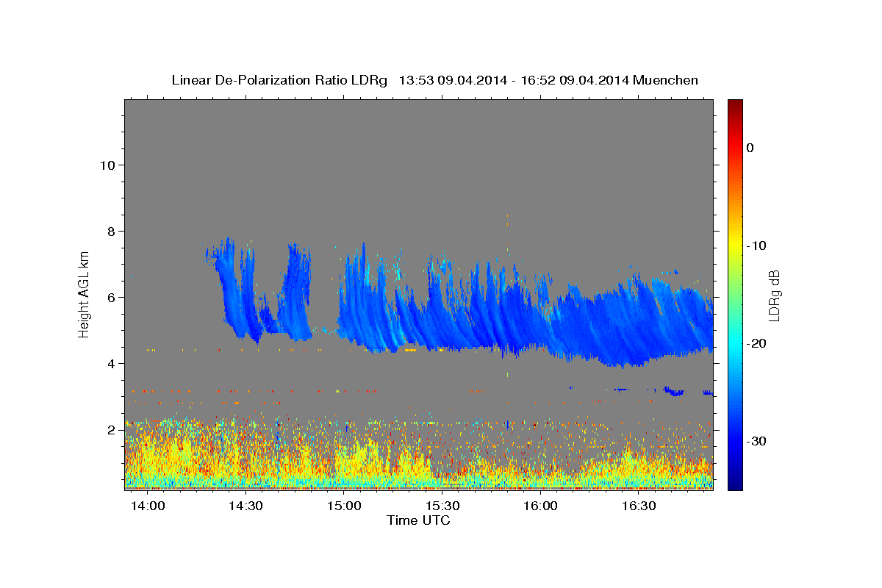Click the end date '16:52 09.04.2014' in title
The image size is (882, 588).
click(575, 80)
